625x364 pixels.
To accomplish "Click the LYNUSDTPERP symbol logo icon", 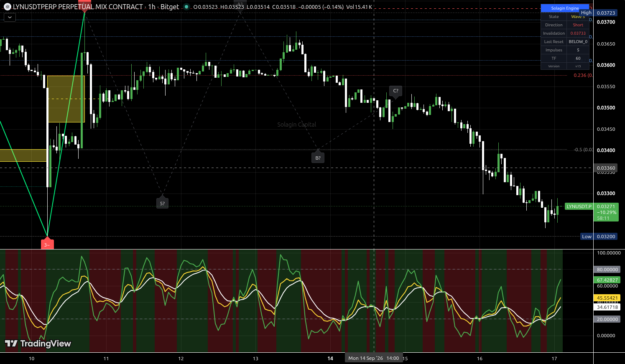I will click(x=7, y=7).
